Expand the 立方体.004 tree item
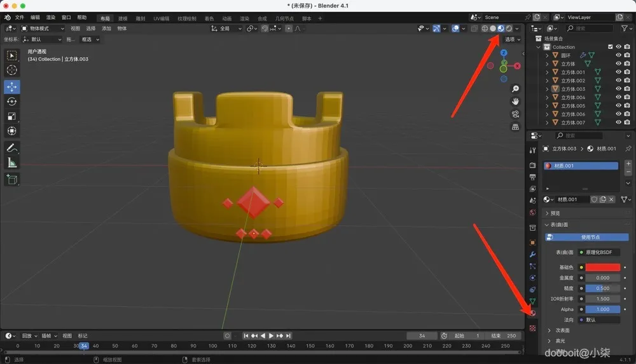 [547, 97]
